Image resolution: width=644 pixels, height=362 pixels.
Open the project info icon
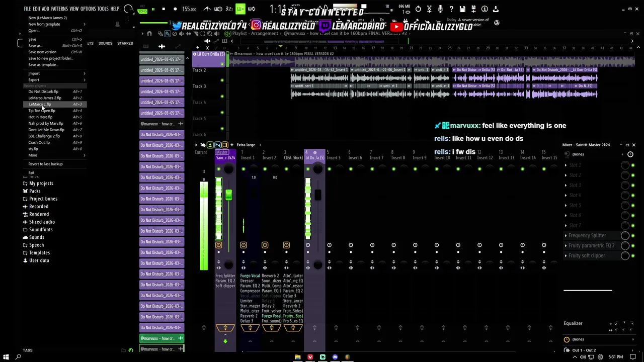(x=485, y=9)
